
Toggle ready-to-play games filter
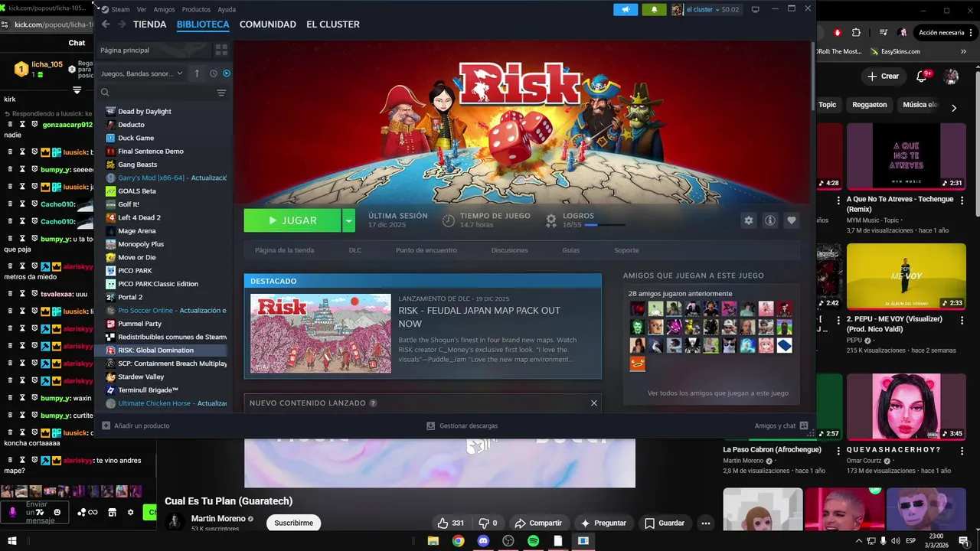coord(227,73)
